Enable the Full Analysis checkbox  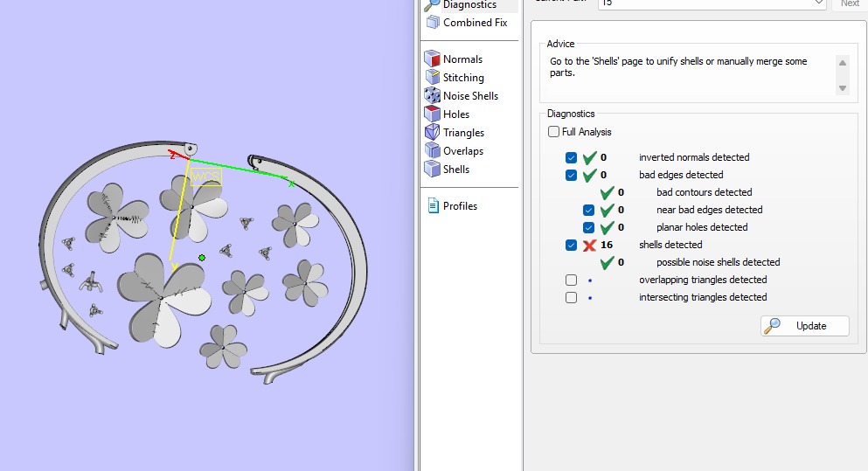click(x=553, y=132)
